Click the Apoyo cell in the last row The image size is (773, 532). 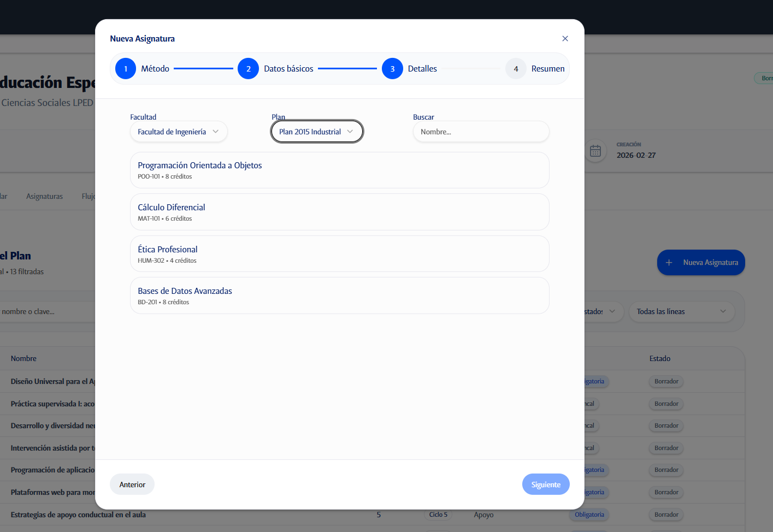[x=483, y=515]
